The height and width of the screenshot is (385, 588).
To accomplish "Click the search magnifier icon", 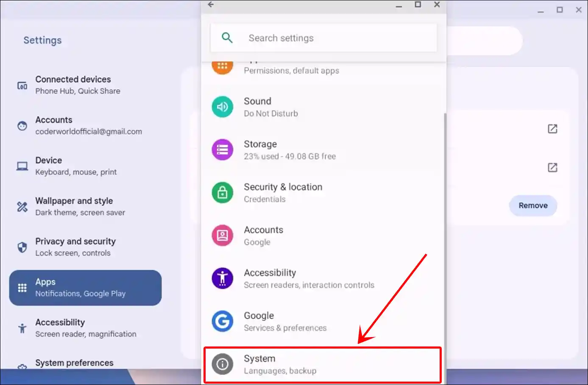I will pos(227,38).
